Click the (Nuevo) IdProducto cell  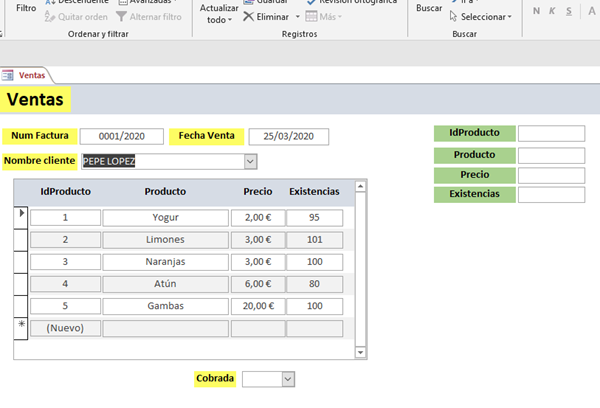pos(65,328)
